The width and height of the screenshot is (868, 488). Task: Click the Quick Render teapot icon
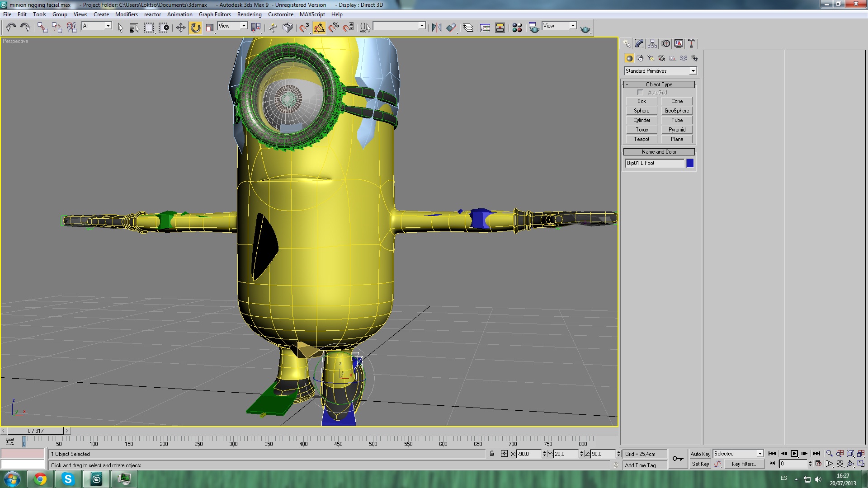[x=585, y=29]
